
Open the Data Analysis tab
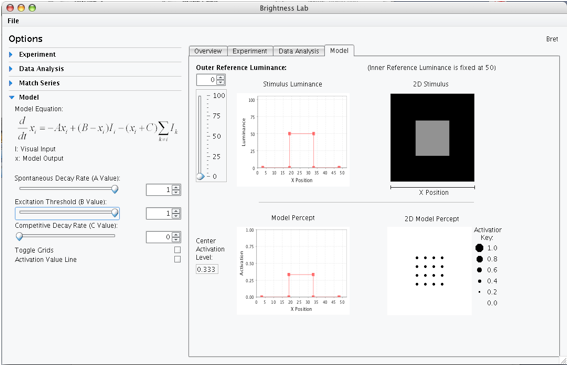299,51
